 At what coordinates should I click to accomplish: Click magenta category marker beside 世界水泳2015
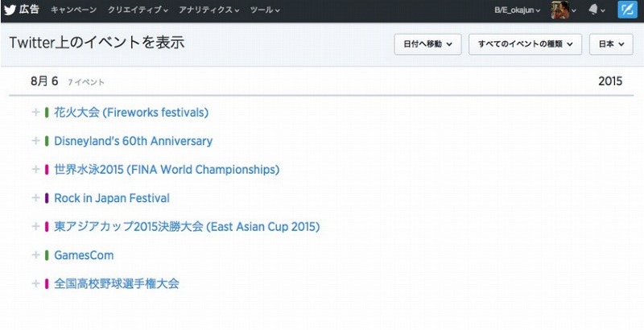point(47,169)
